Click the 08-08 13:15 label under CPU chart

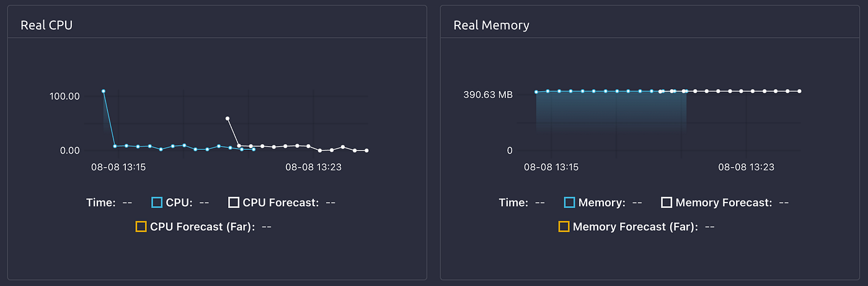click(118, 167)
